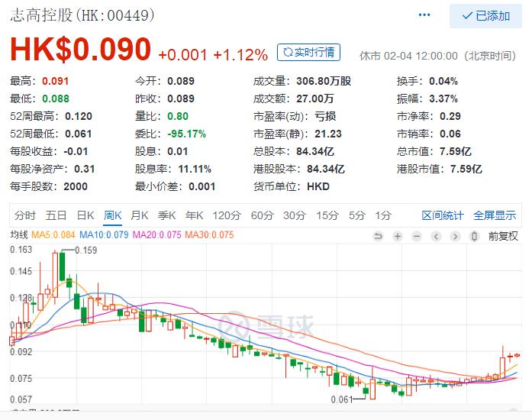Click the 成交量 value 306.80万股

tap(324, 81)
